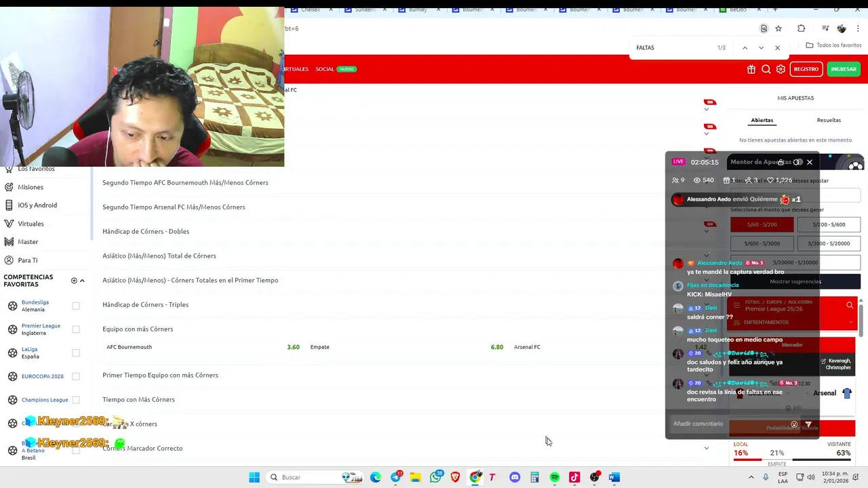Collapse the Competencias Favoritas section
This screenshot has width=868, height=488.
[x=82, y=281]
